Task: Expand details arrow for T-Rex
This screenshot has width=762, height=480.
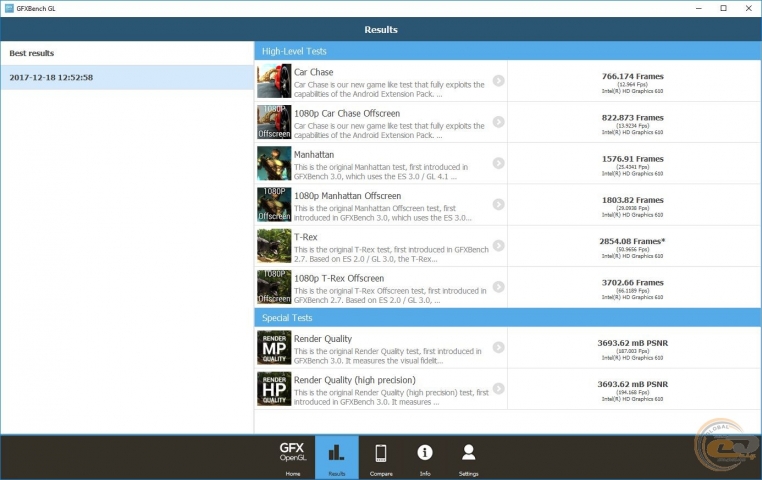Action: pyautogui.click(x=498, y=246)
